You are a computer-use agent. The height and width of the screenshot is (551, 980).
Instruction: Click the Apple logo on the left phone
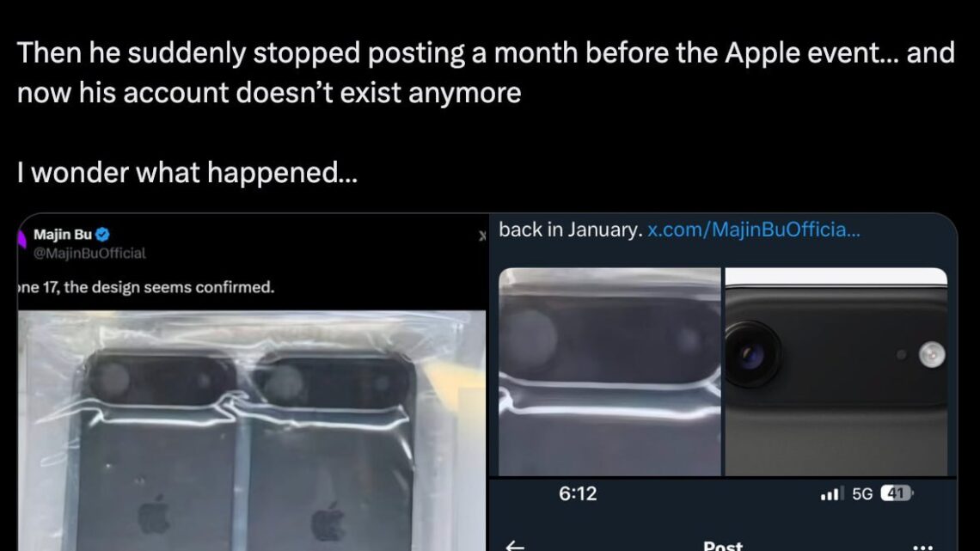[154, 516]
